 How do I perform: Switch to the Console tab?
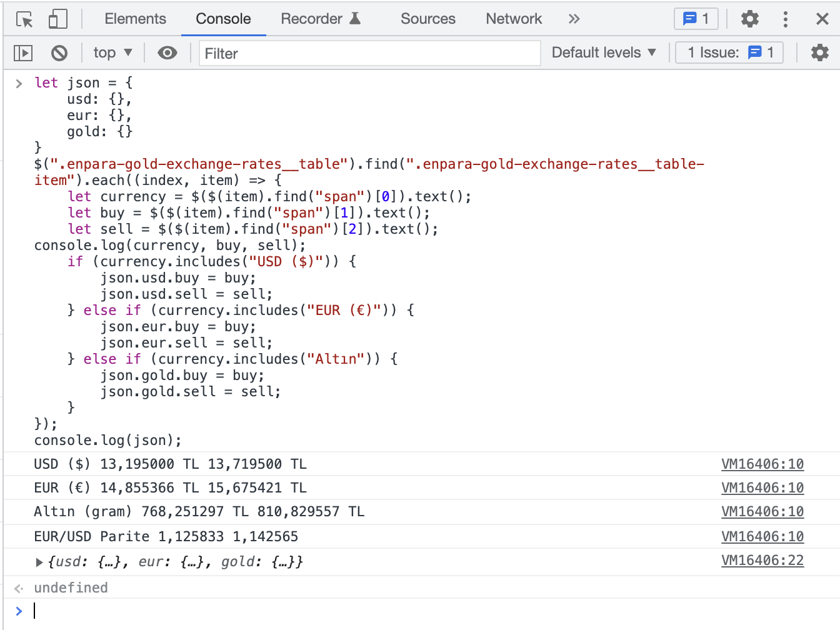(223, 19)
